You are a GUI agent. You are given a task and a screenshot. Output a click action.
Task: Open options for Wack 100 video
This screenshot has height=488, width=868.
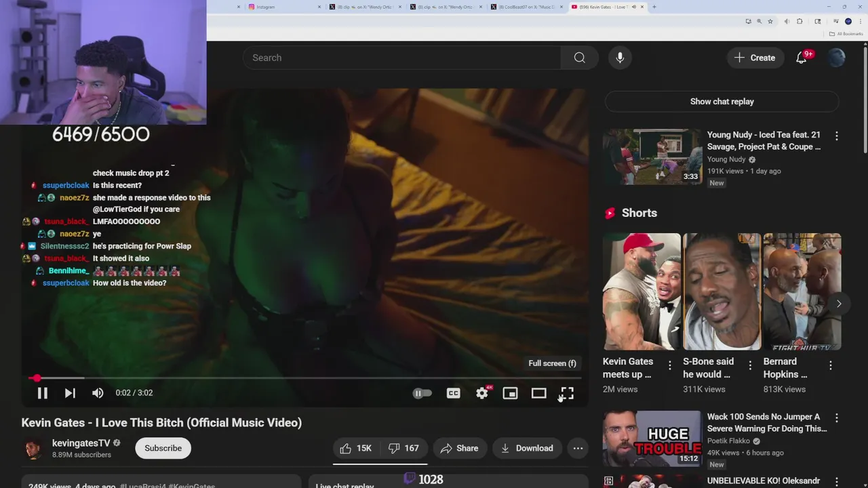click(x=836, y=418)
